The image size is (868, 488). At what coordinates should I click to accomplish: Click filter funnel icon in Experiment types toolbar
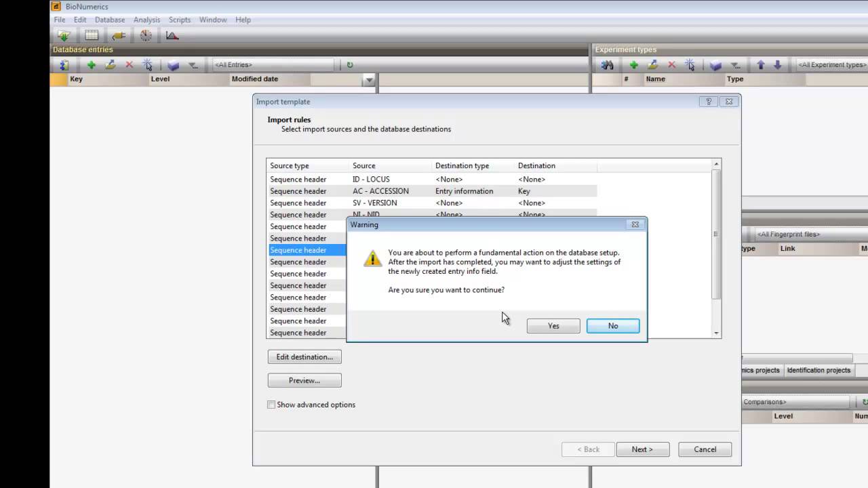pyautogui.click(x=735, y=65)
